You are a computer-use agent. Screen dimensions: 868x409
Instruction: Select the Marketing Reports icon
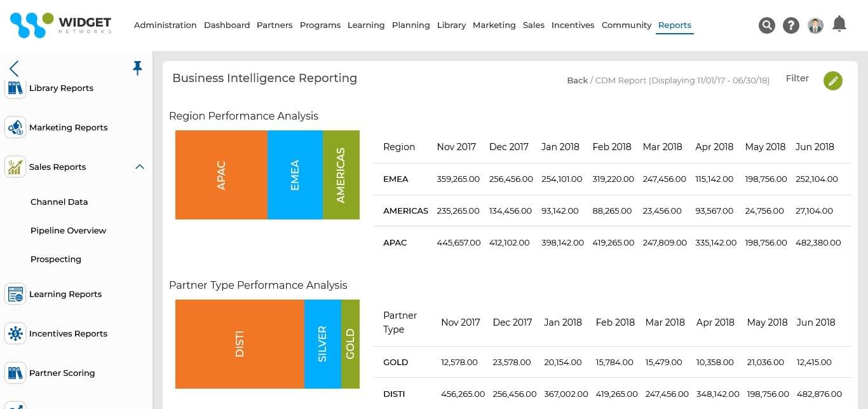pos(15,127)
